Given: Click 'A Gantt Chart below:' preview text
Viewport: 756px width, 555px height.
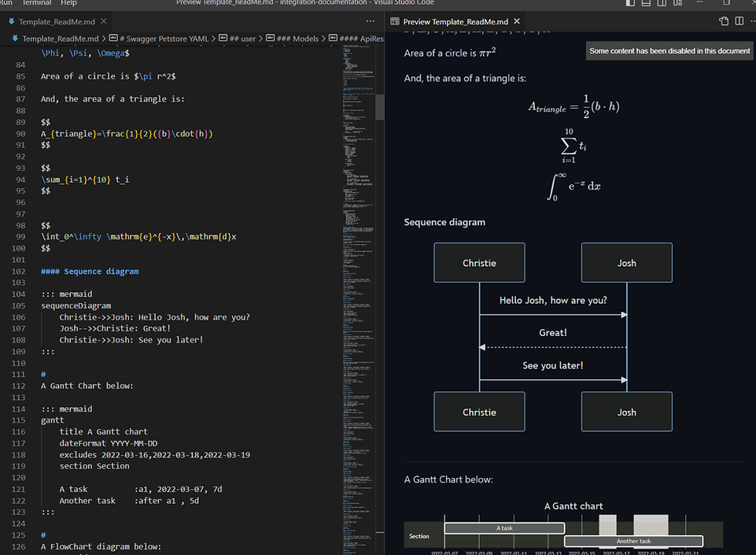Looking at the screenshot, I should click(448, 479).
